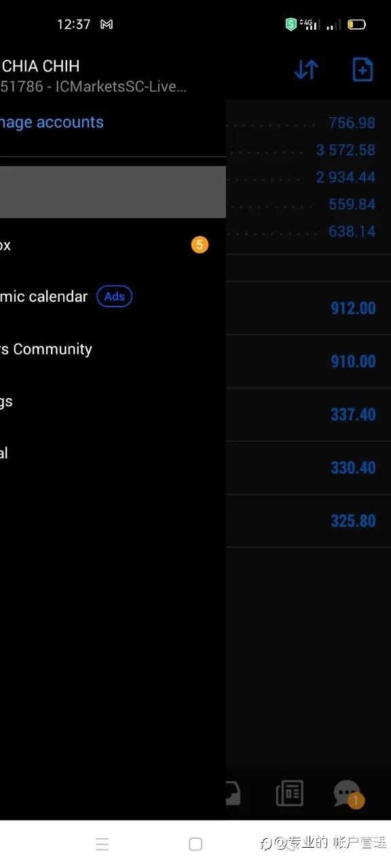Open new order with document-plus icon

click(x=362, y=69)
